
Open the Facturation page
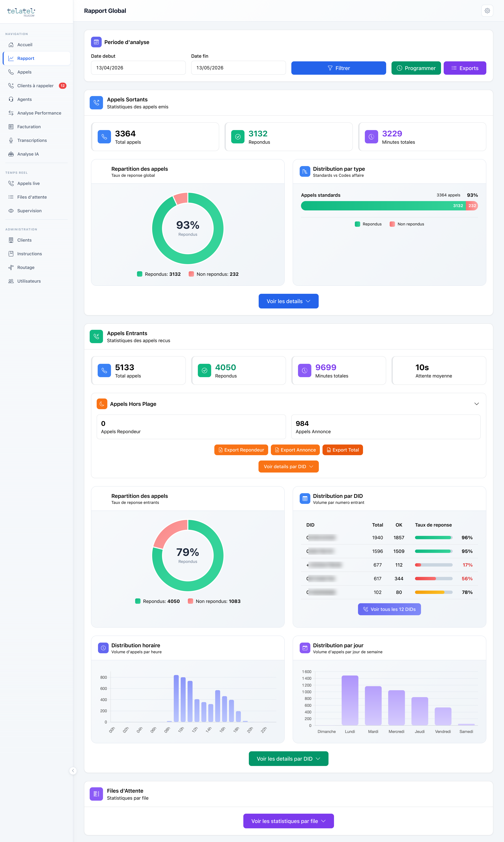click(37, 127)
